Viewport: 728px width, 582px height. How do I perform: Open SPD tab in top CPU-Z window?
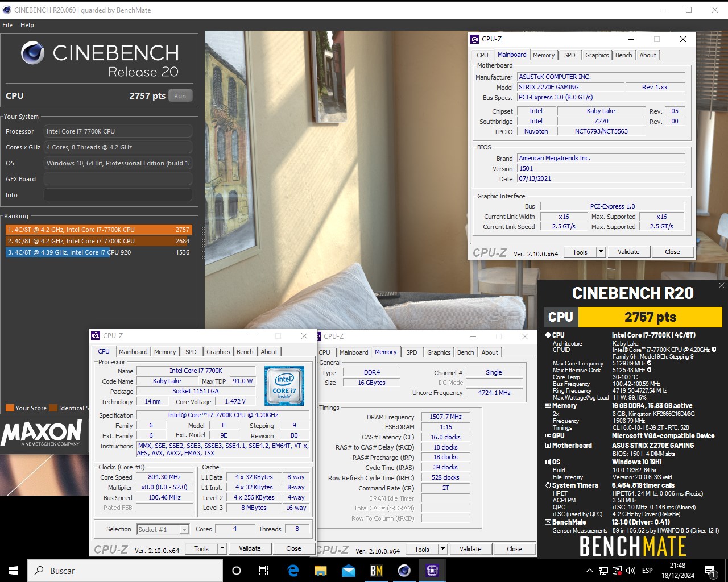pos(570,55)
